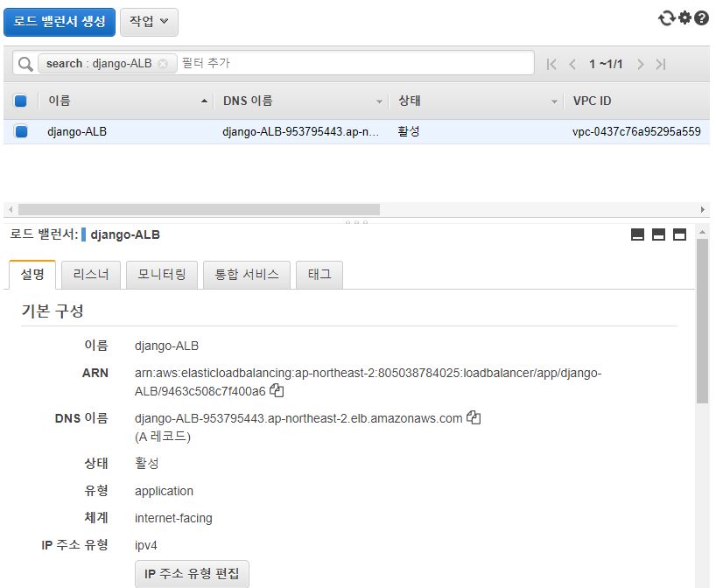Click the application type value
Viewport: 716px width, 588px height.
[x=164, y=491]
